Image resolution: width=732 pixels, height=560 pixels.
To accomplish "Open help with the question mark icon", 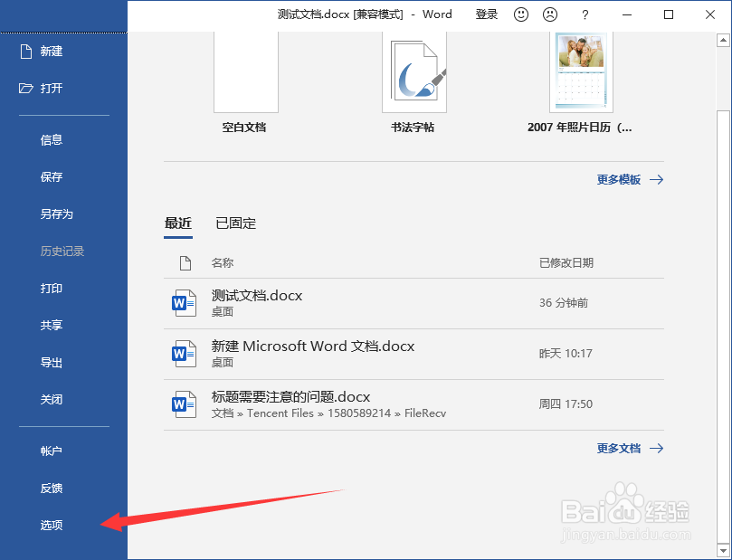I will 585,15.
